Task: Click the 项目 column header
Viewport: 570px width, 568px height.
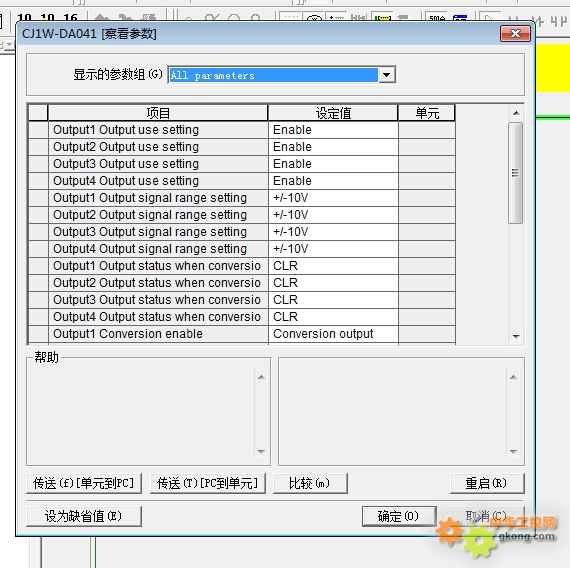Action: (x=158, y=113)
